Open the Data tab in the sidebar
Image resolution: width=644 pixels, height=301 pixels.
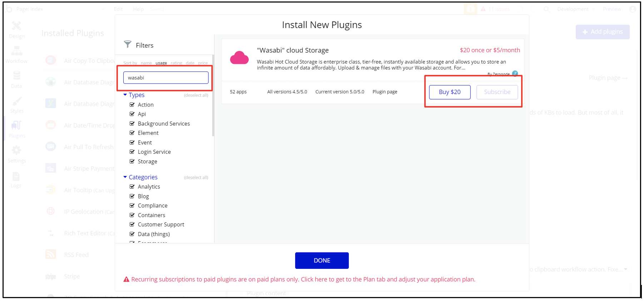click(16, 80)
